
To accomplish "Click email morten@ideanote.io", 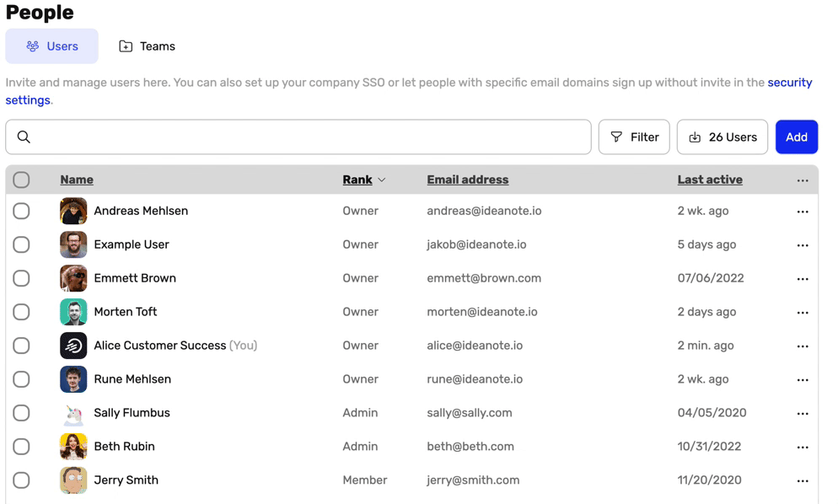I will [x=482, y=312].
